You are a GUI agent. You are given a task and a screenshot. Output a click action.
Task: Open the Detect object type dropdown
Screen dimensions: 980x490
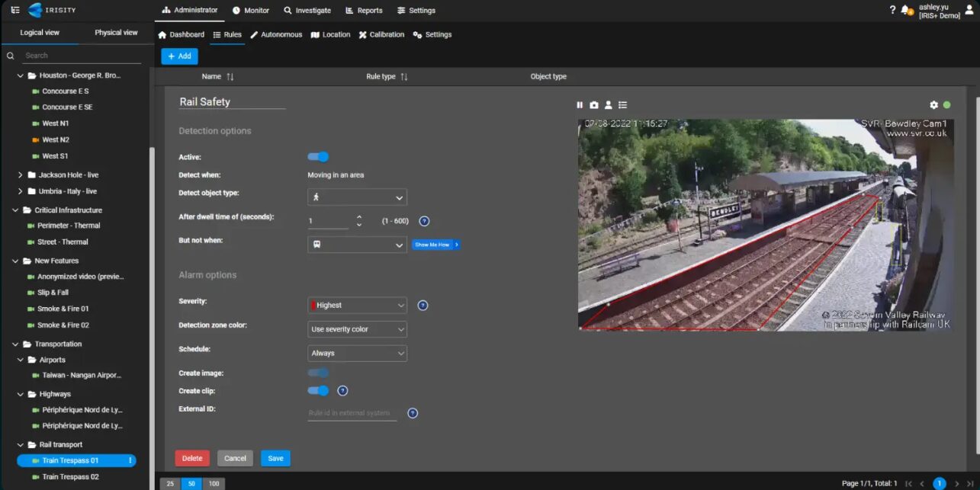pyautogui.click(x=357, y=197)
